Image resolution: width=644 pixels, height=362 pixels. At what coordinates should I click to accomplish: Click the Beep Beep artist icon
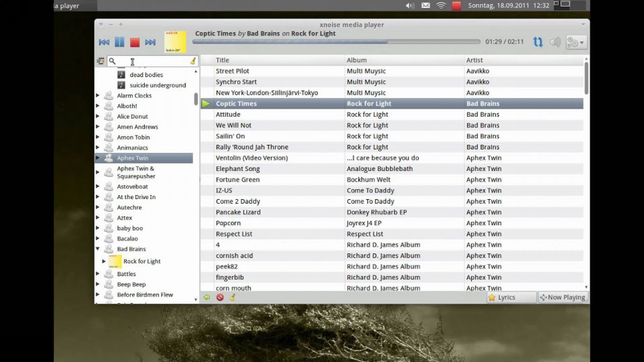pyautogui.click(x=109, y=284)
